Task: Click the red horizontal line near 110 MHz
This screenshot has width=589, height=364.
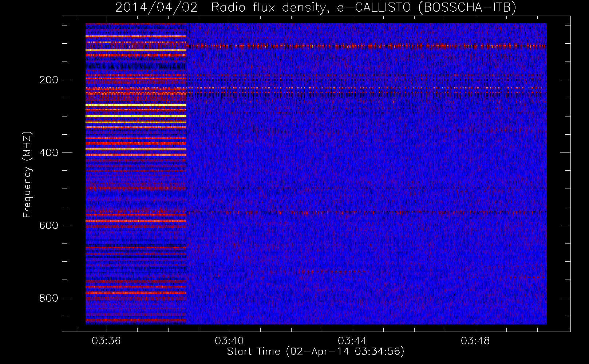Action: click(364, 46)
